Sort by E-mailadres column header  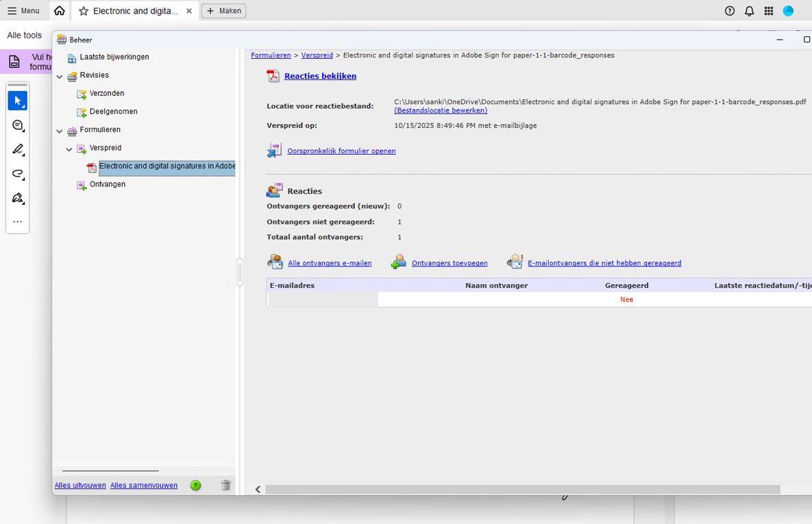pyautogui.click(x=292, y=286)
